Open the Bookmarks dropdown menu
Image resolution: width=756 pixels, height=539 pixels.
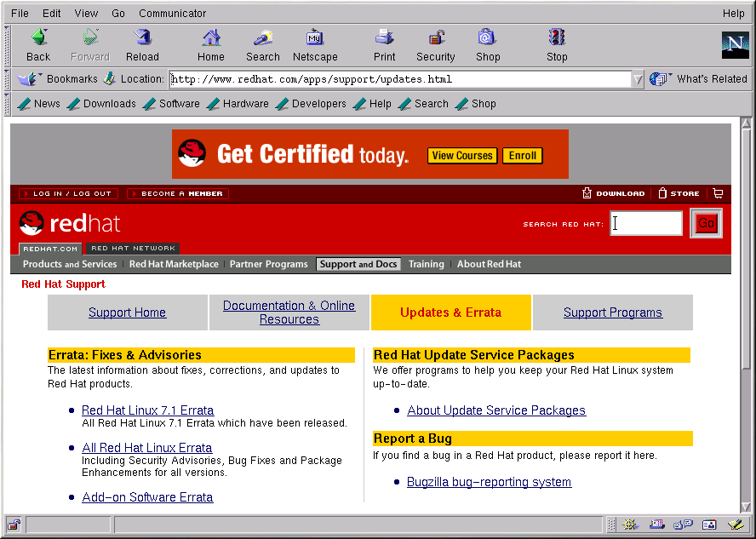click(x=60, y=79)
